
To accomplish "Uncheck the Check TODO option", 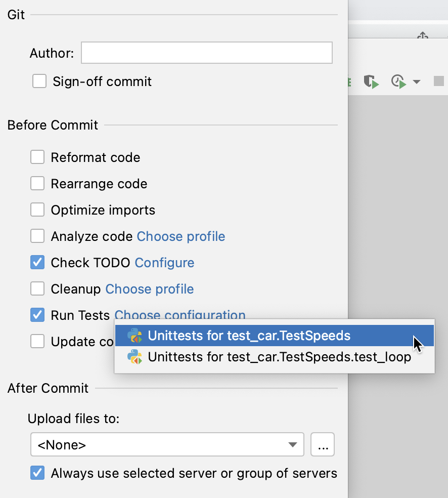I will pos(37,262).
